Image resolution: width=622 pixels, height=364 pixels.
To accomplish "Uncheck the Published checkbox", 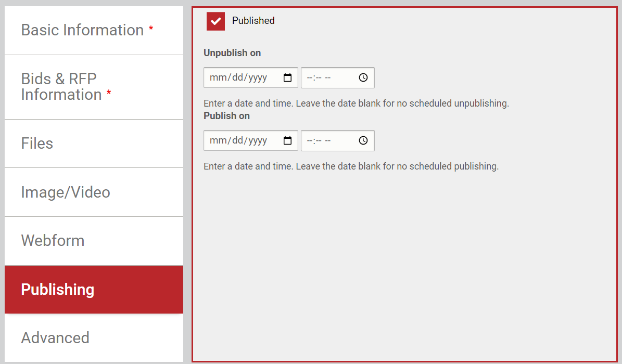I will 216,21.
